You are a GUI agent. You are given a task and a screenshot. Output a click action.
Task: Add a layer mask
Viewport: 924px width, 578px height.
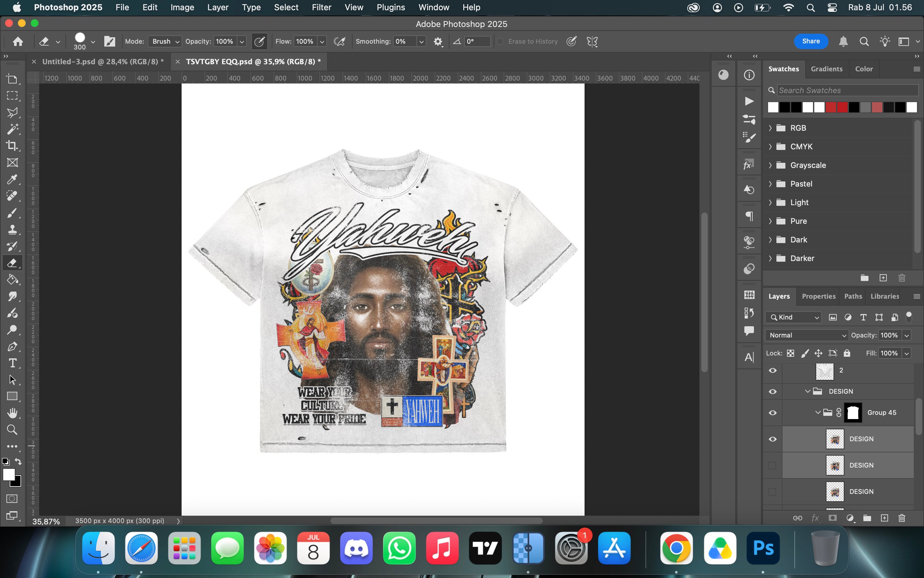833,518
